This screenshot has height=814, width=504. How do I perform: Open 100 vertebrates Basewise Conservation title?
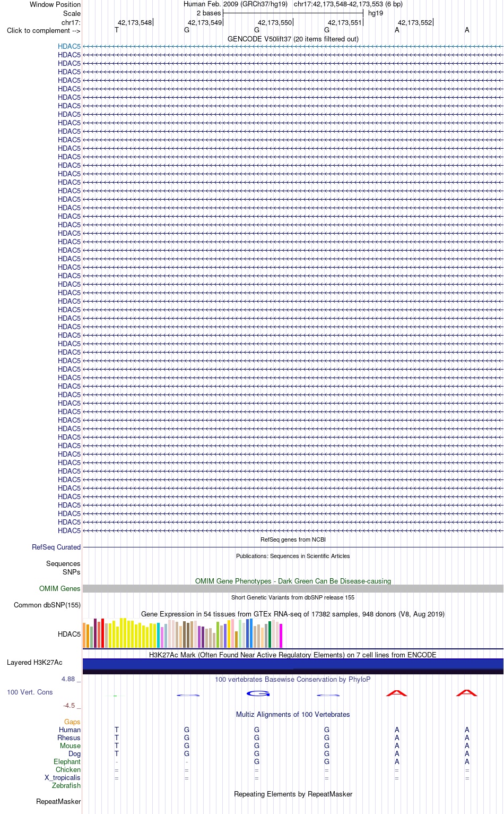coord(293,679)
